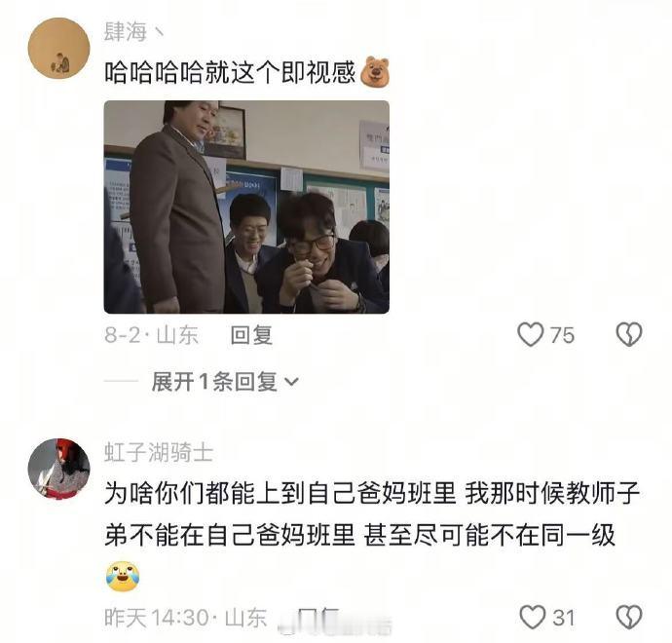672x643 pixels.
Task: Tap the crying laughing emoji in second comment
Action: pyautogui.click(x=123, y=576)
